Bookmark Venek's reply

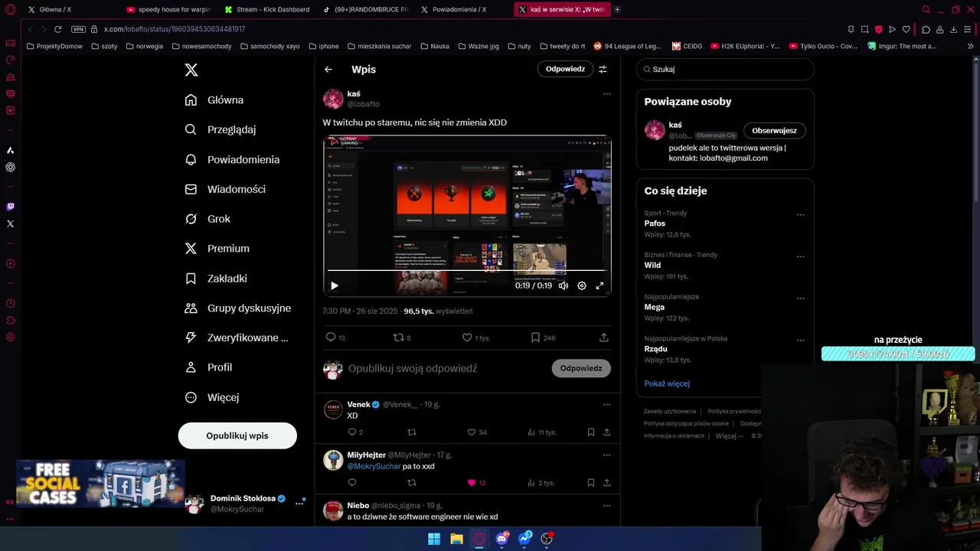590,432
